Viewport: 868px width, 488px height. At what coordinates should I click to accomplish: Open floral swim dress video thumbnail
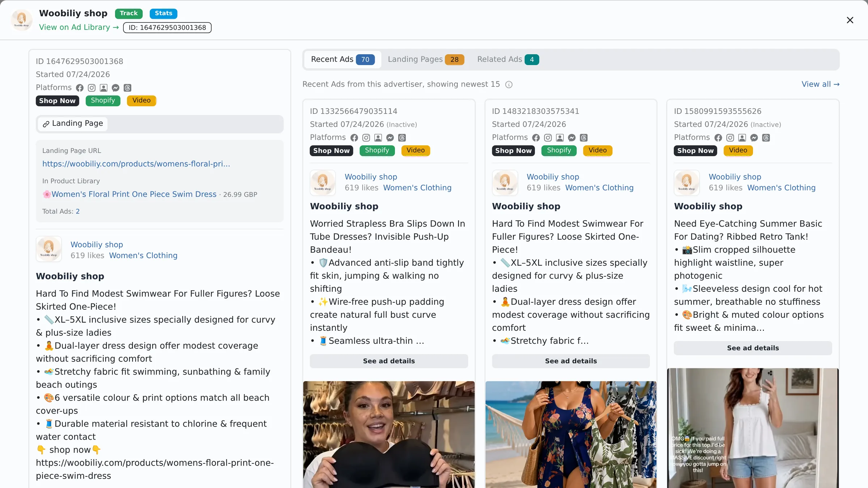pos(571,435)
